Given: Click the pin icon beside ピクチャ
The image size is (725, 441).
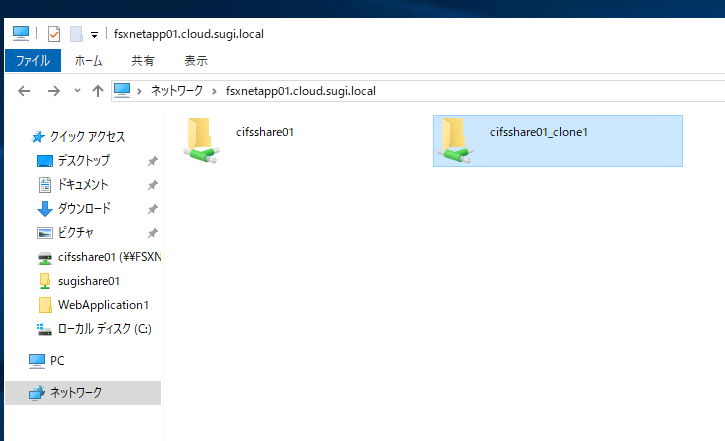Looking at the screenshot, I should (153, 233).
